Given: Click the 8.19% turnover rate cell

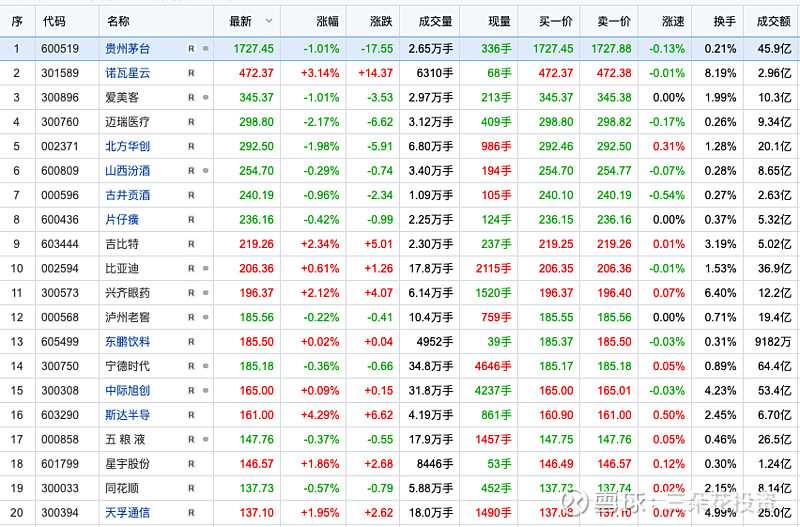Looking at the screenshot, I should coord(720,73).
